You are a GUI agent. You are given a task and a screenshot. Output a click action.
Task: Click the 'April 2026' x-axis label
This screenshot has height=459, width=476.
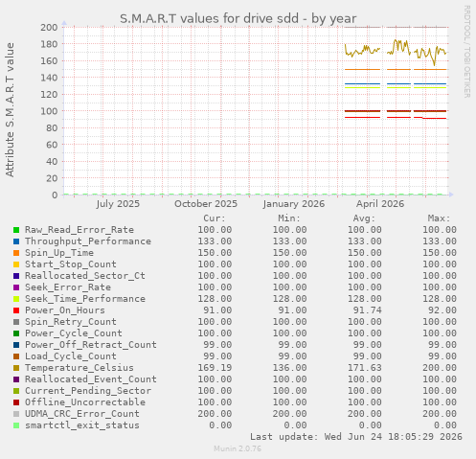(380, 204)
